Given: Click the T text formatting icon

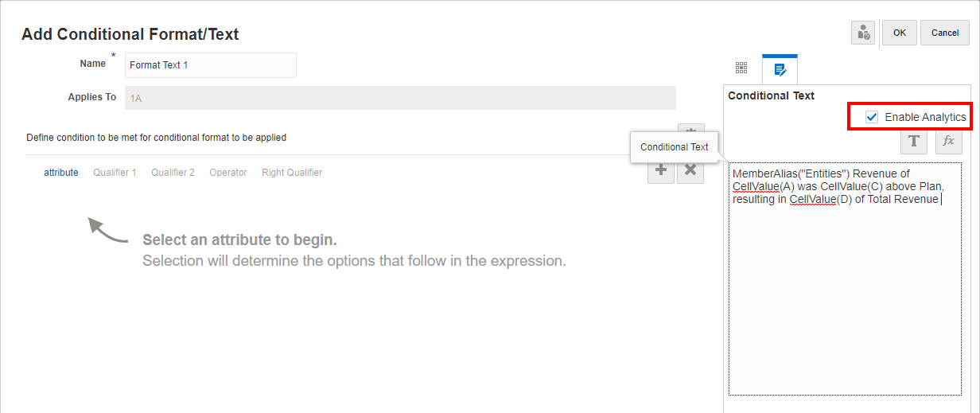Looking at the screenshot, I should tap(914, 141).
